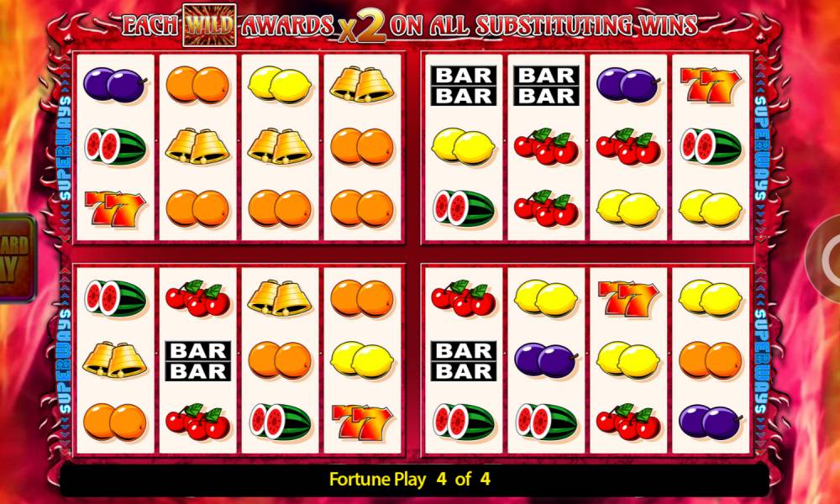Select the red 77 symbol in the top-left grid

click(x=115, y=208)
